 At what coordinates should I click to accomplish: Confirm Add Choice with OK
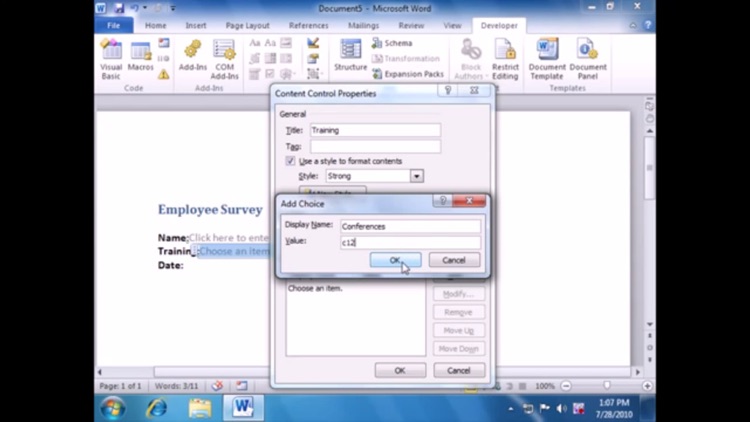pos(395,260)
